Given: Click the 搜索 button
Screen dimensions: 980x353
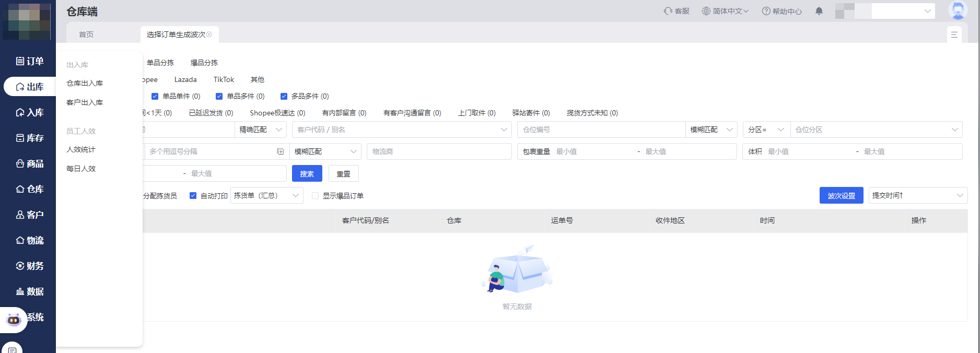Looking at the screenshot, I should [307, 173].
